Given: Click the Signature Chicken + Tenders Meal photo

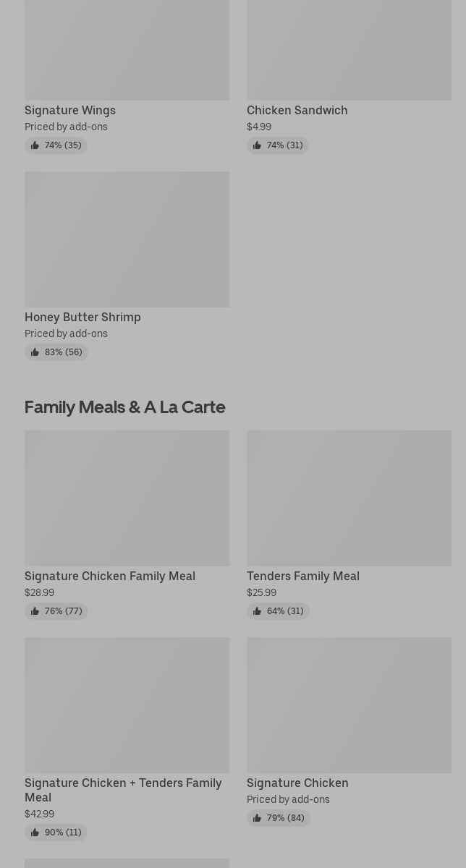Looking at the screenshot, I should click(127, 705).
